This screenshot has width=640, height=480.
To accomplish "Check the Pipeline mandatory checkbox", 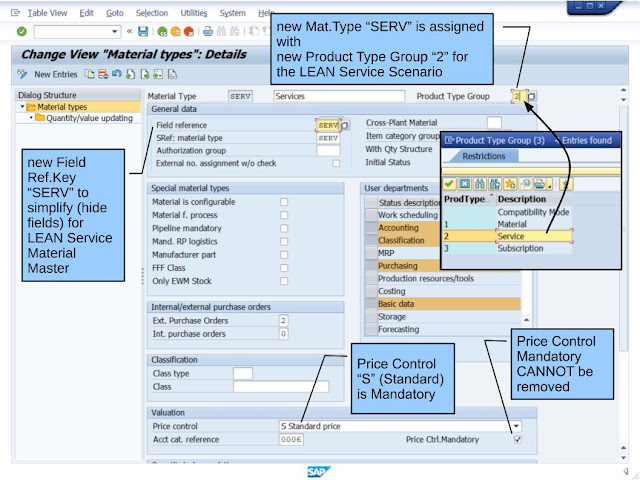I will [284, 228].
